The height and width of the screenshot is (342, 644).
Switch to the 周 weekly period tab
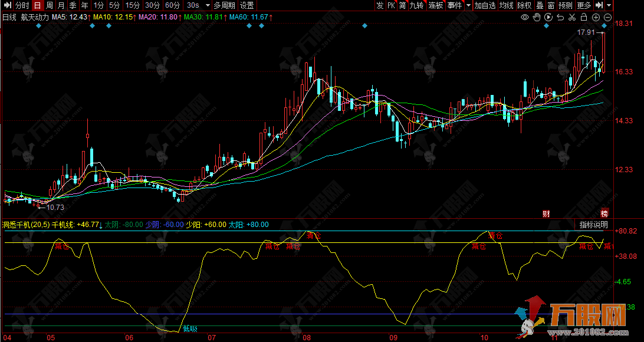[49, 5]
